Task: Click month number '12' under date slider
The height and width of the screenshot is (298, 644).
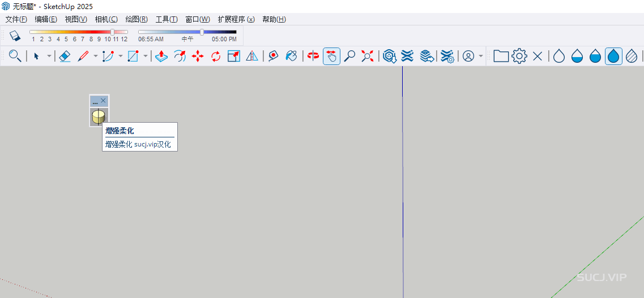Action: 124,40
